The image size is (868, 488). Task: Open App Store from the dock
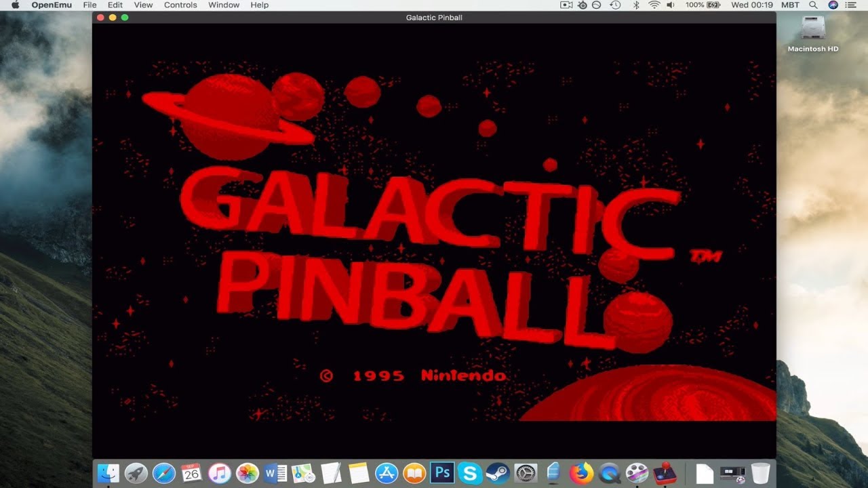387,473
